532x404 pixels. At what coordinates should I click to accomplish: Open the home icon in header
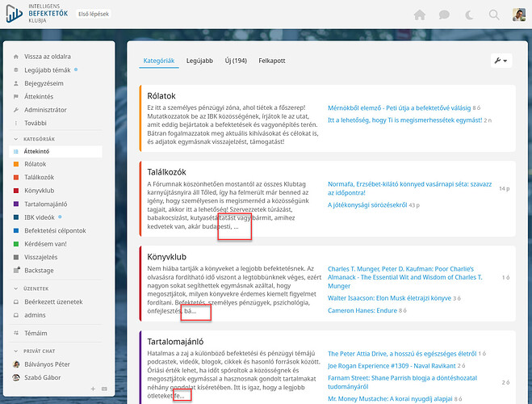point(420,15)
